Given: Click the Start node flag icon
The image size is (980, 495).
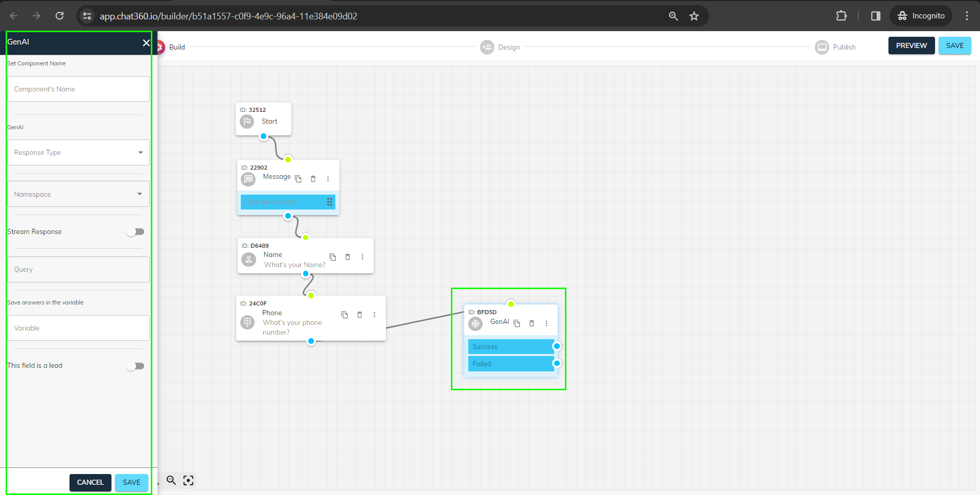Looking at the screenshot, I should [x=247, y=122].
